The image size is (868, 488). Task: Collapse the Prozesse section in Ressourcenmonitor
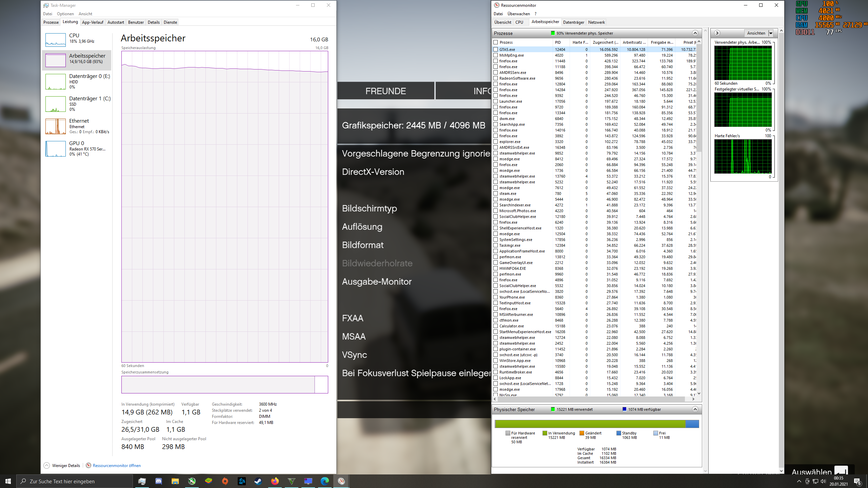[x=695, y=33]
